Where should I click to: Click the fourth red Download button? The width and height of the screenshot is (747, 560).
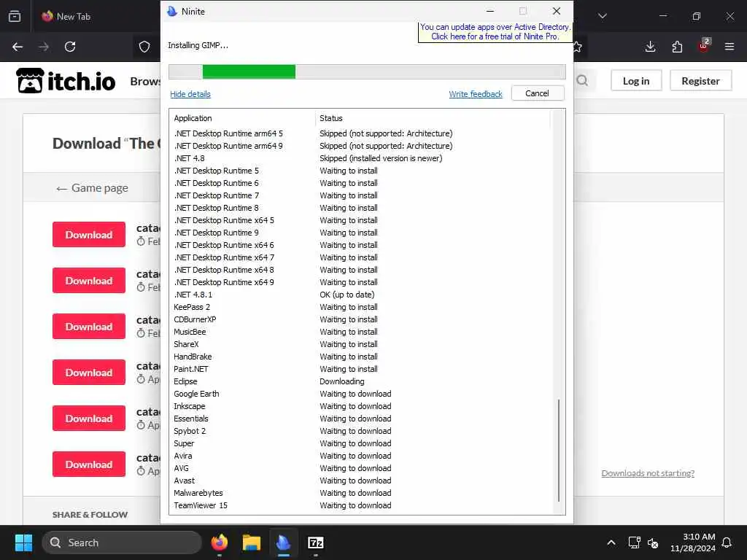click(89, 373)
